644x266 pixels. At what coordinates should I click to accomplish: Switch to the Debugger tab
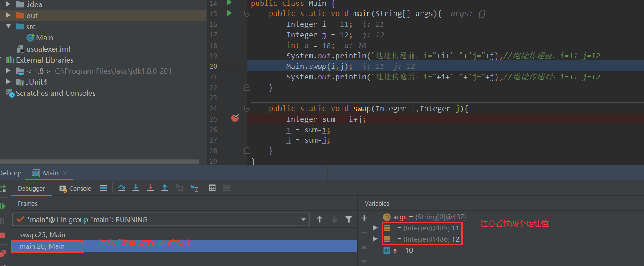click(32, 188)
